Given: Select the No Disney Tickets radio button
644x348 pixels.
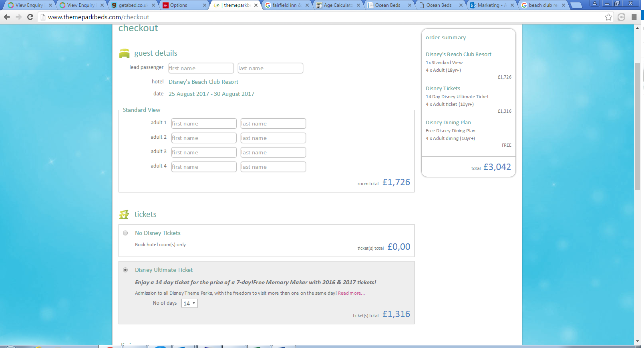Looking at the screenshot, I should click(x=125, y=233).
